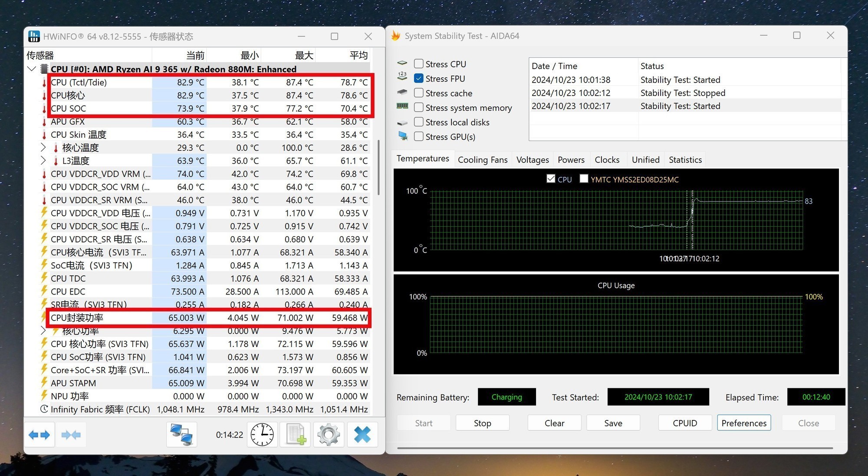Click the Date / Time log column header
This screenshot has width=868, height=476.
[x=584, y=66]
